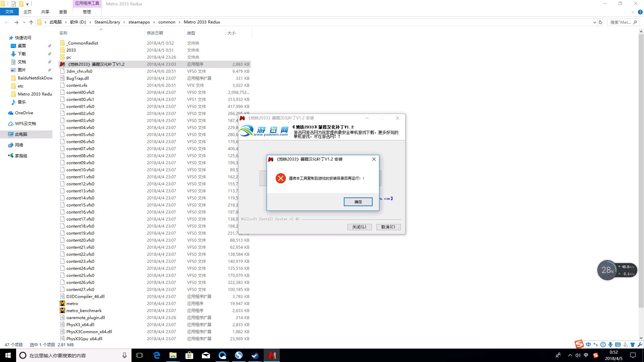This screenshot has width=644, height=362.
Task: Expand the ribbon chevron
Action: (x=633, y=12)
